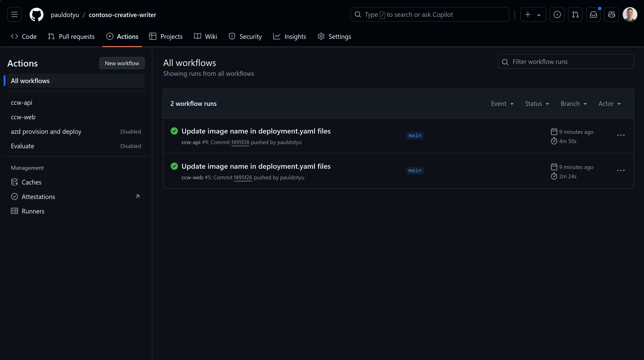The image size is (644, 360).
Task: Select the ccw-web workflow in sidebar
Action: tap(23, 116)
